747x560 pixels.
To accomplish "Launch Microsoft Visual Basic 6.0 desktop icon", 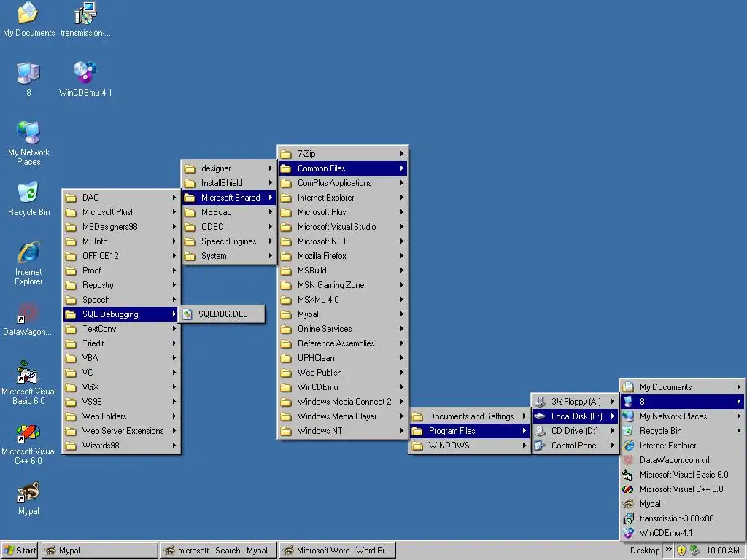I will [28, 383].
